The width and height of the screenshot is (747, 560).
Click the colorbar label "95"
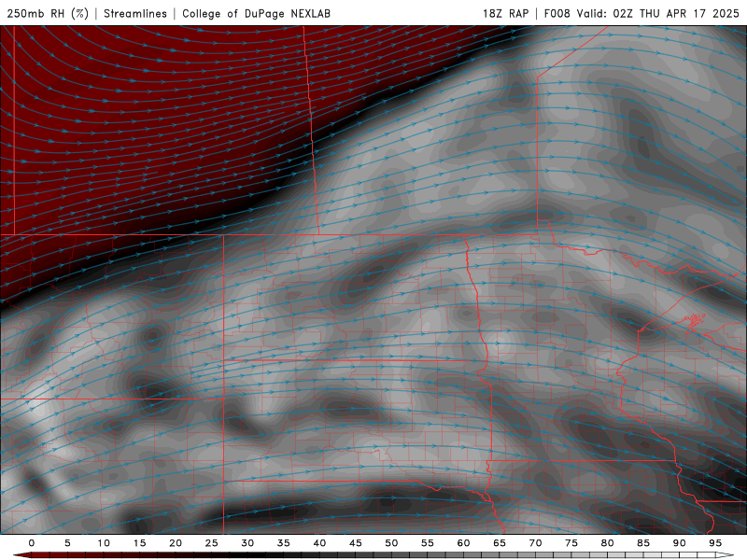pos(715,543)
